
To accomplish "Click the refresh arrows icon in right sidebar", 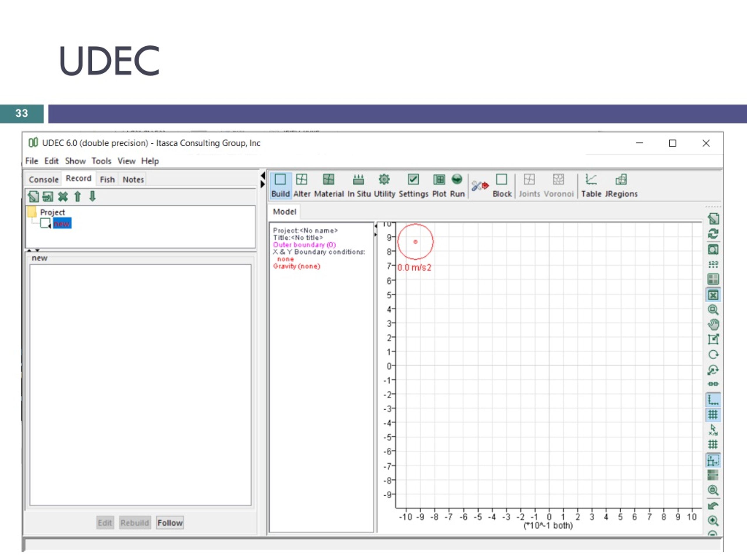I will click(x=713, y=234).
